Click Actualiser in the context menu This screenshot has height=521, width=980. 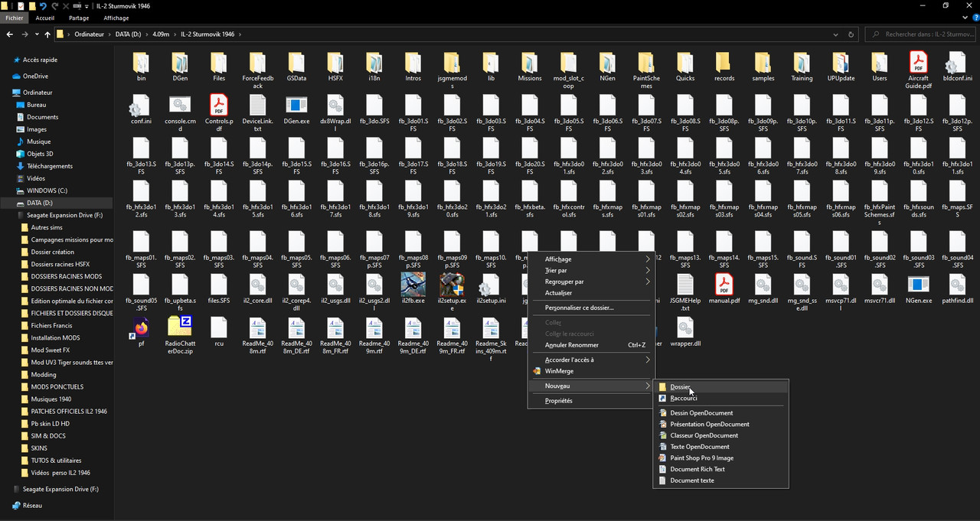point(591,293)
